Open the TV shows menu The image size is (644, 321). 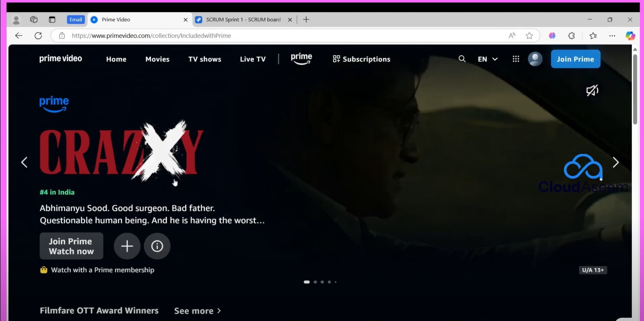click(x=205, y=59)
